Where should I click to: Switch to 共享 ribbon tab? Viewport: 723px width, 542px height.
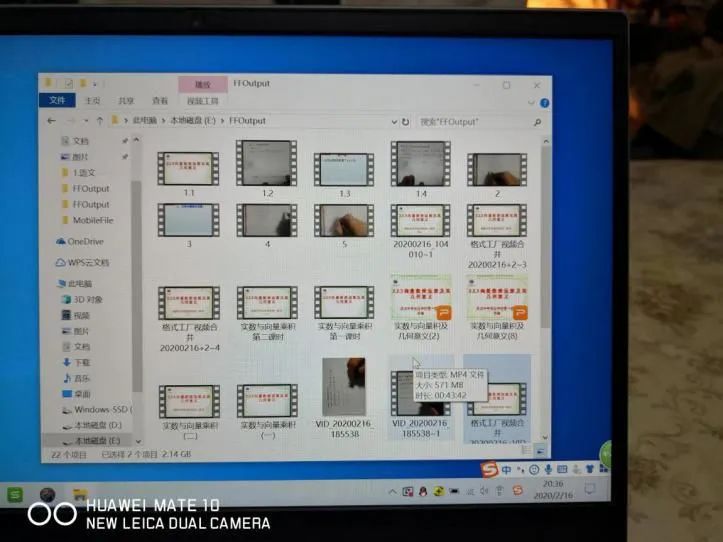pos(125,101)
